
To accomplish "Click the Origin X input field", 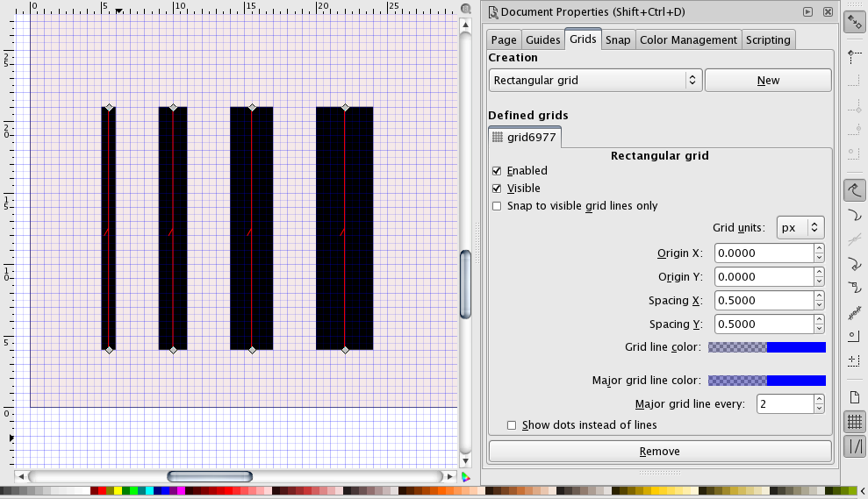I will point(764,253).
